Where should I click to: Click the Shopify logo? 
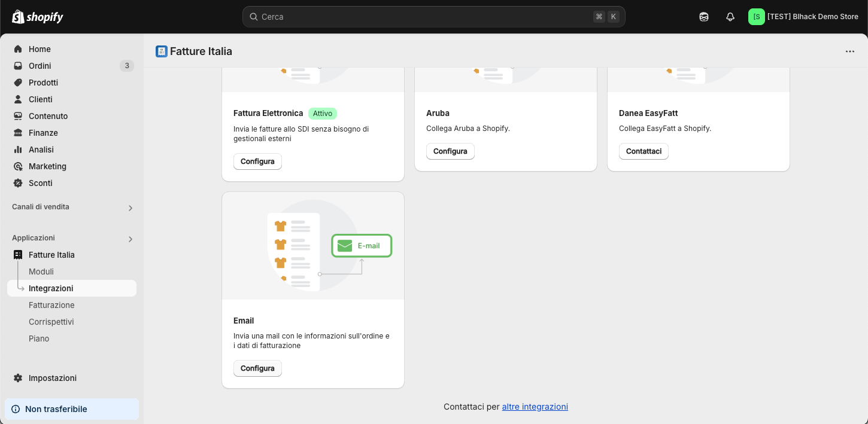point(38,17)
